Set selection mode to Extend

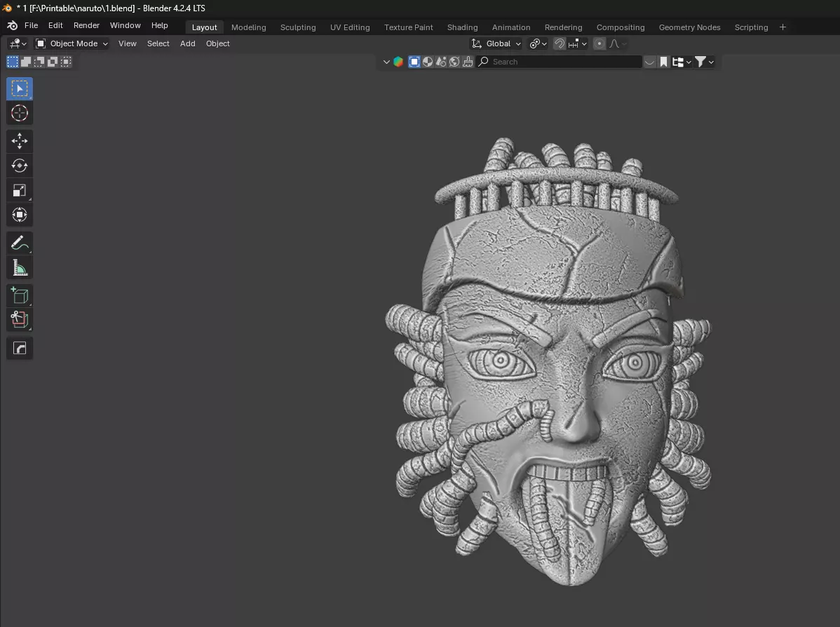click(26, 62)
